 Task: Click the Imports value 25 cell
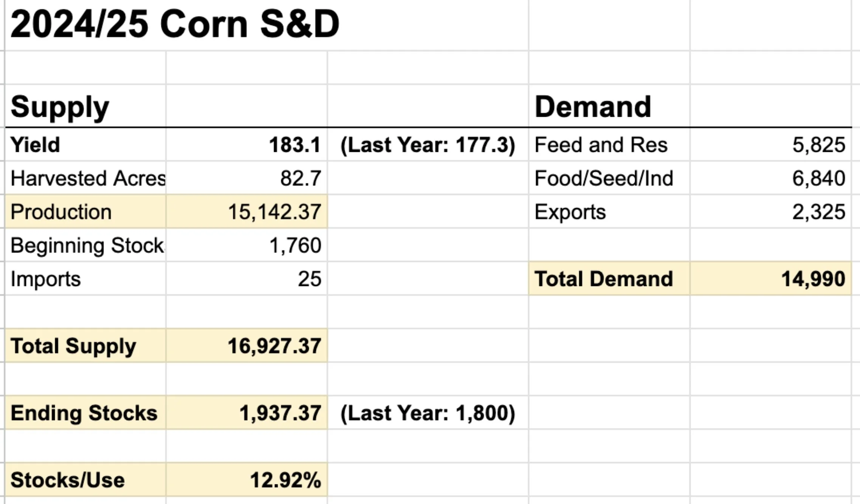[246, 279]
